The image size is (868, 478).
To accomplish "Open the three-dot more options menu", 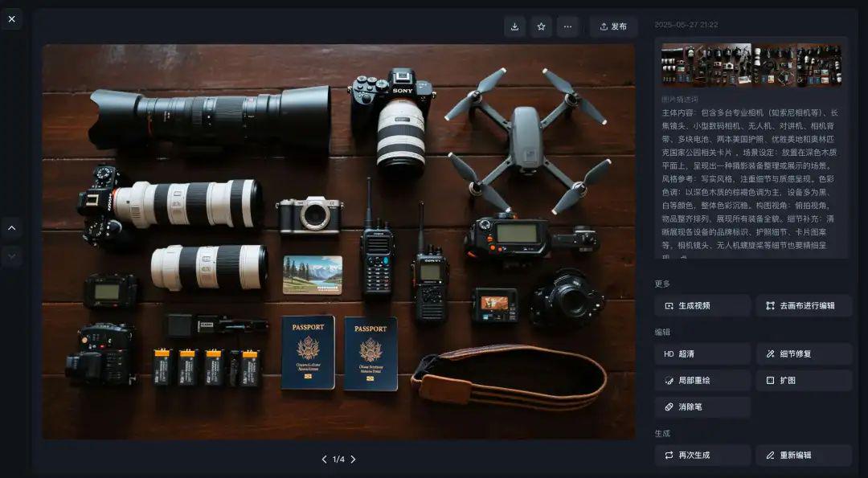I will pyautogui.click(x=567, y=27).
